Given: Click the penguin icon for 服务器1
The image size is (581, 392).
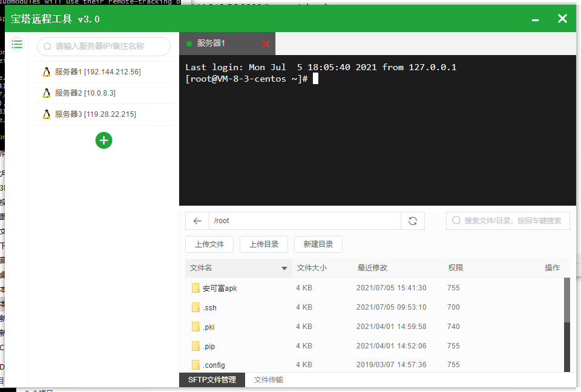Looking at the screenshot, I should (47, 72).
